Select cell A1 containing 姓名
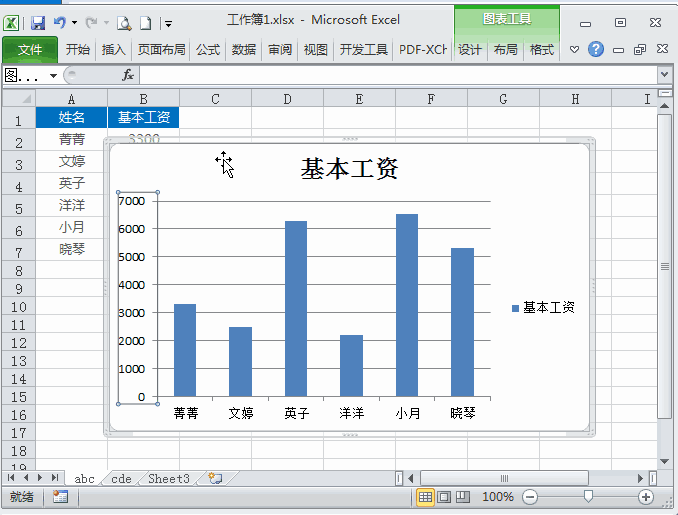This screenshot has width=678, height=515. pos(71,117)
